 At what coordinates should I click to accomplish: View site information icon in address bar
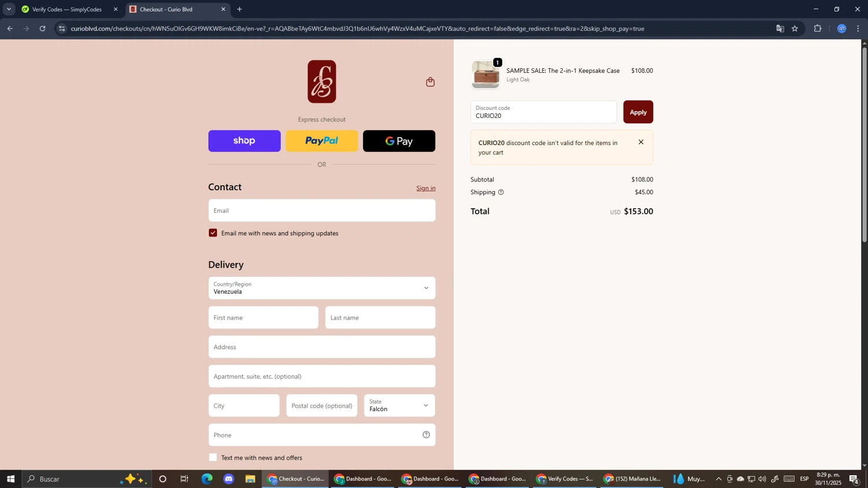point(62,28)
